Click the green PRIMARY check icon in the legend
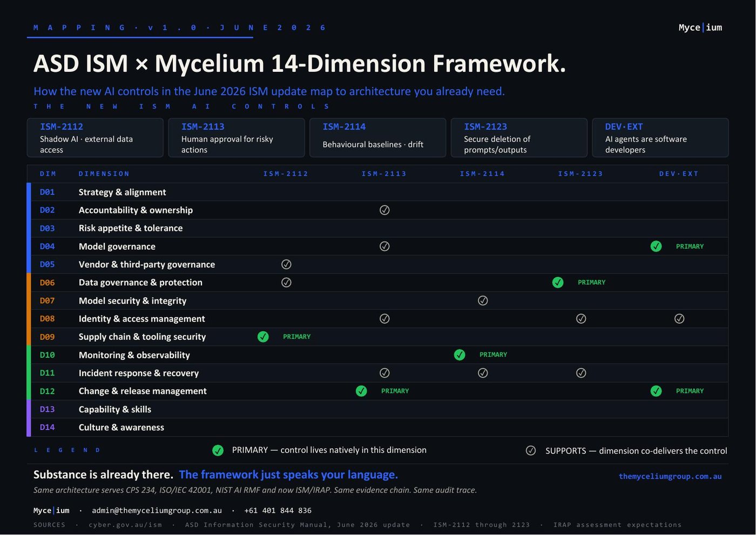This screenshot has height=535, width=756. click(x=218, y=451)
